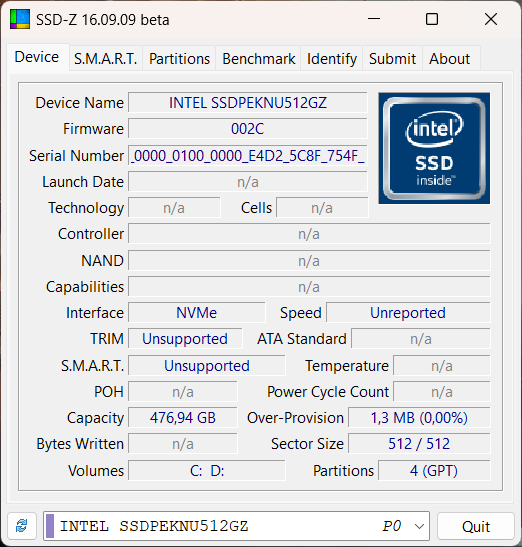Click the Serial Number field
This screenshot has height=547, width=522.
click(248, 156)
